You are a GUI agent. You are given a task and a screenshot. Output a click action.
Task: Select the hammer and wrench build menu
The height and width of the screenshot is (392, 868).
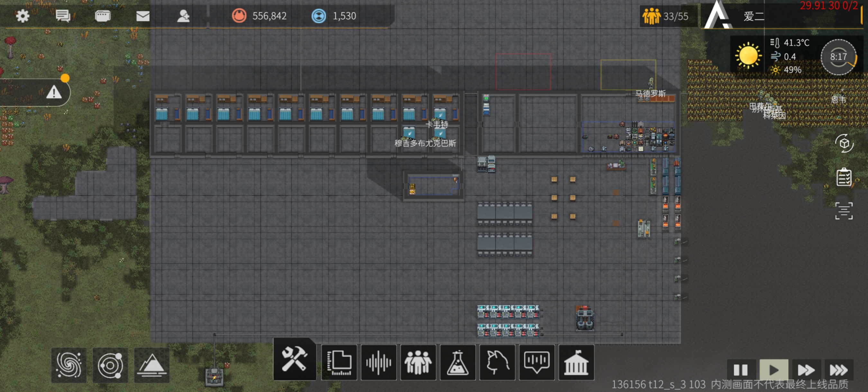coord(294,359)
